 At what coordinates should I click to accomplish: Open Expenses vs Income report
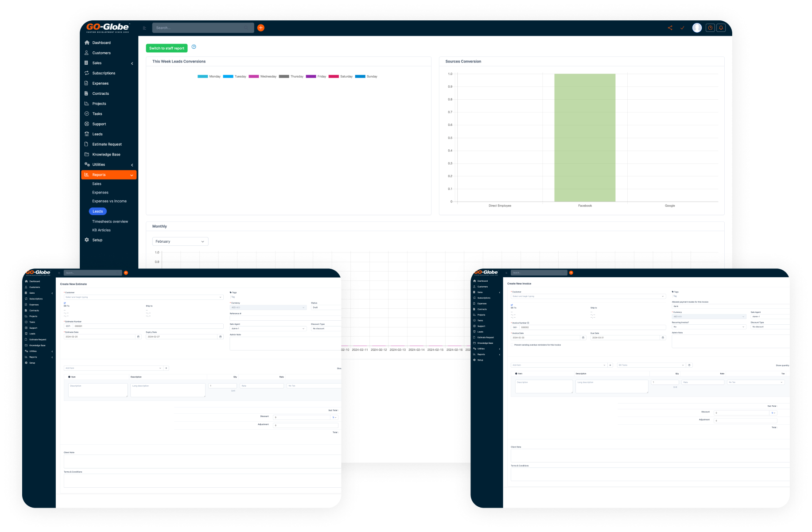(x=109, y=201)
